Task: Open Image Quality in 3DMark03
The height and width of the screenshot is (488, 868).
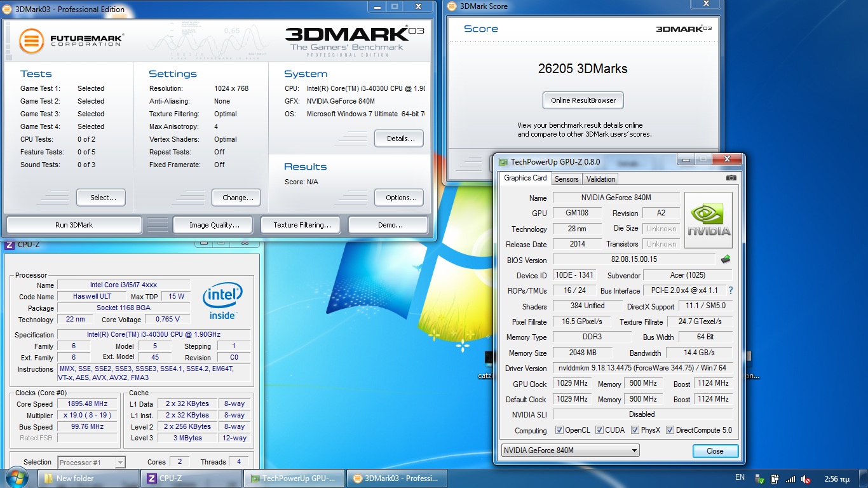Action: (x=214, y=225)
